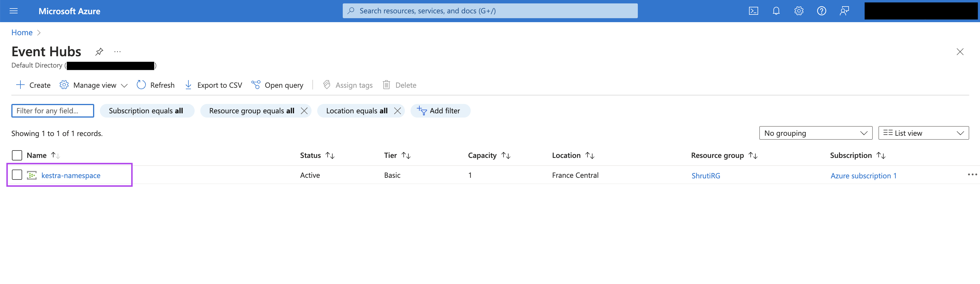Open portal settings gear
This screenshot has width=980, height=284.
798,11
